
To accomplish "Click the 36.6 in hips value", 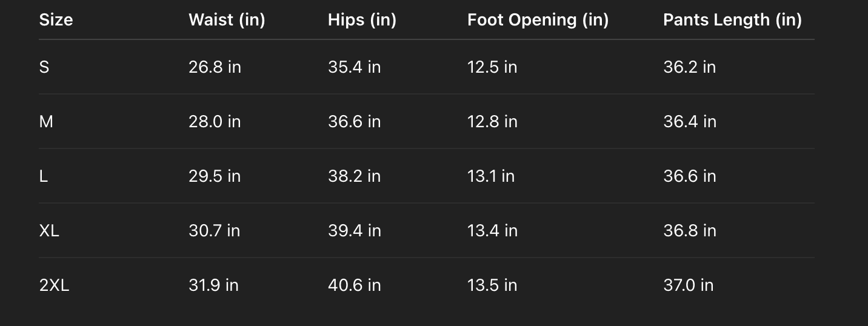I will pyautogui.click(x=354, y=121).
